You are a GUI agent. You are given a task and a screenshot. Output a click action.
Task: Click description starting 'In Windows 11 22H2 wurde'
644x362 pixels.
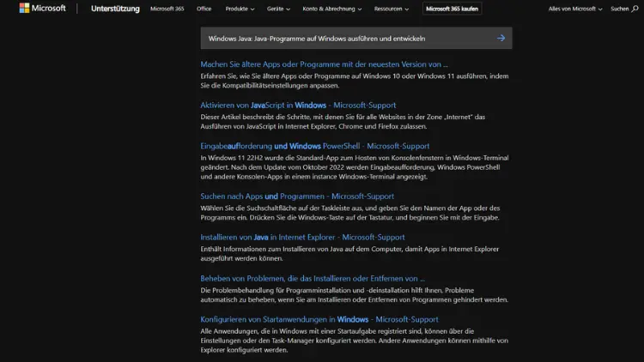(355, 167)
